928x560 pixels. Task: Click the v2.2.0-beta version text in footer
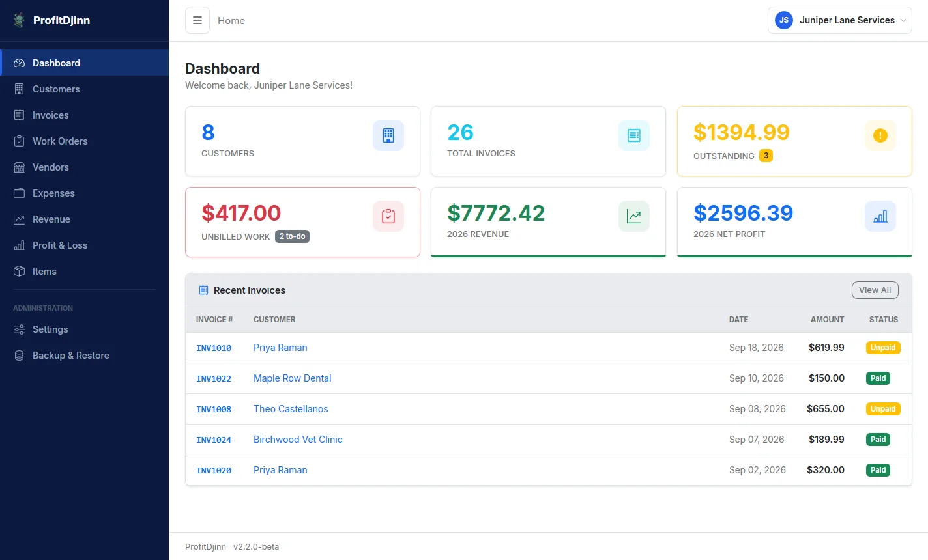pos(256,547)
